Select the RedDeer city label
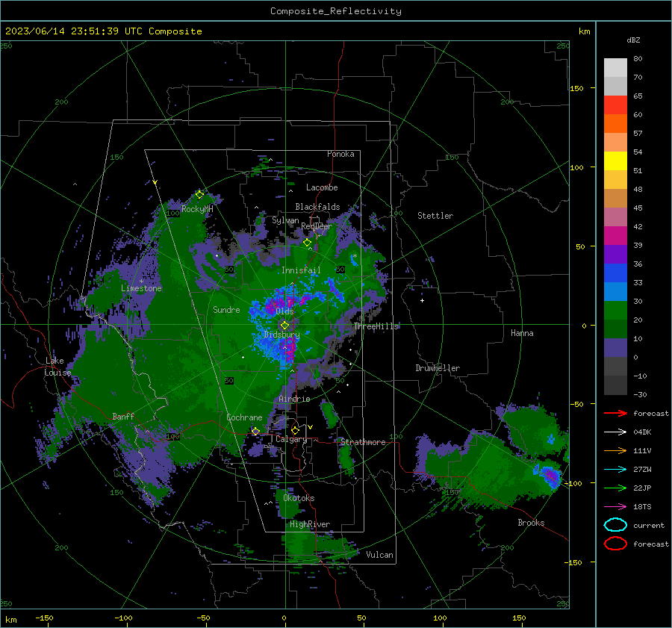This screenshot has height=628, width=672. pyautogui.click(x=317, y=226)
